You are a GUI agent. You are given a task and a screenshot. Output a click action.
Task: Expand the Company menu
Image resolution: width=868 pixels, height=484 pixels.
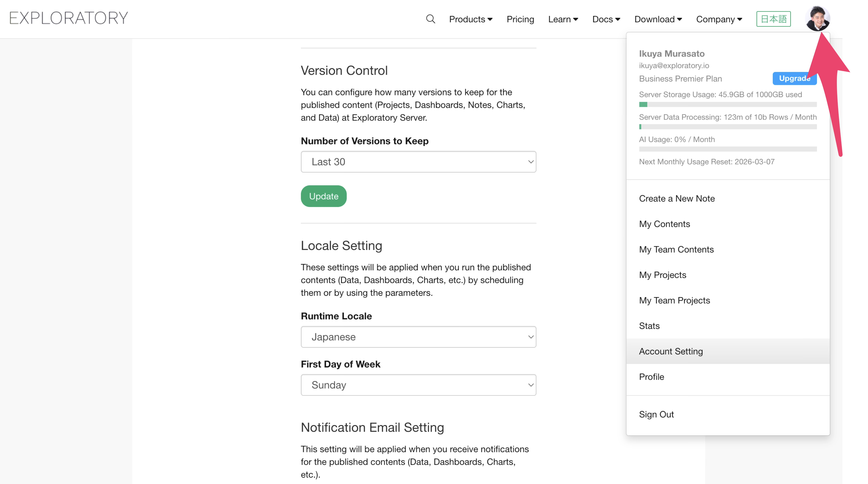click(719, 19)
